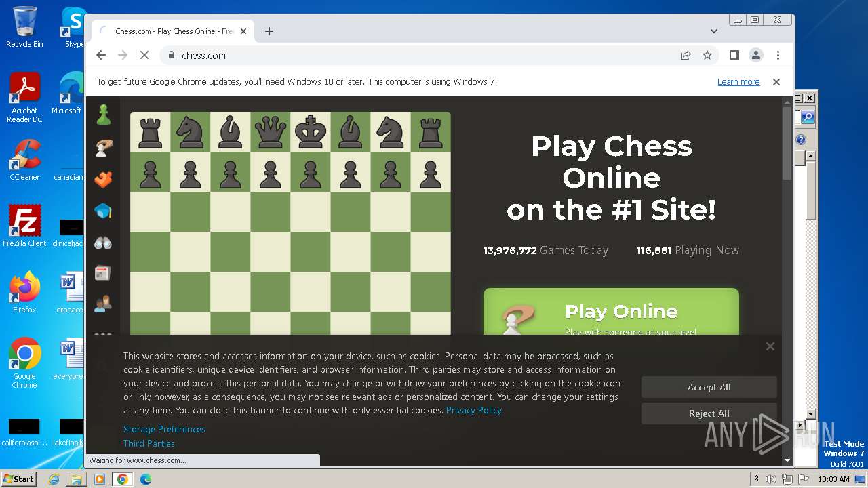Open FileZilla Client desktop icon
Screen dimensions: 868x488
(x=24, y=226)
